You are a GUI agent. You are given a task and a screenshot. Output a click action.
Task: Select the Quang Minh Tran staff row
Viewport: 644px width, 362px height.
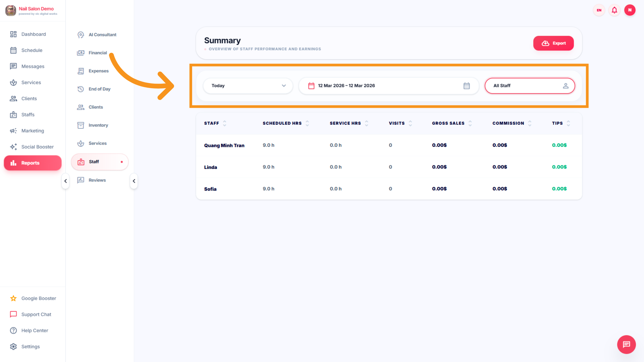point(224,145)
